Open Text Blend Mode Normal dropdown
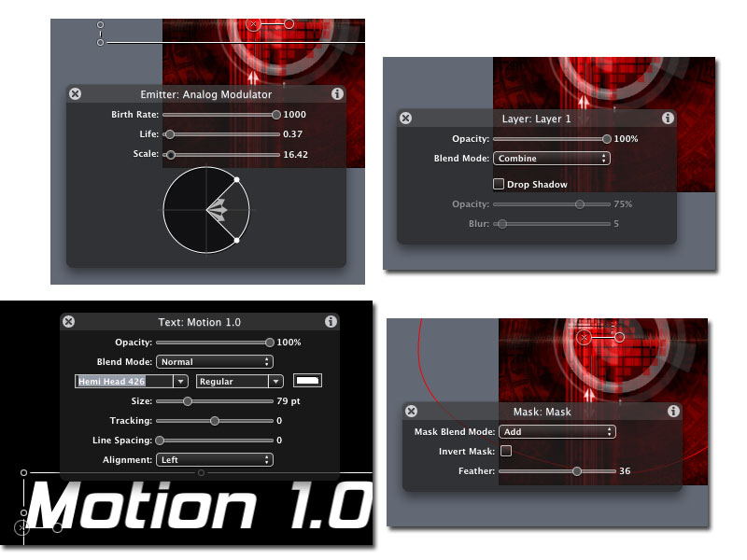This screenshot has height=560, width=747. (x=215, y=362)
